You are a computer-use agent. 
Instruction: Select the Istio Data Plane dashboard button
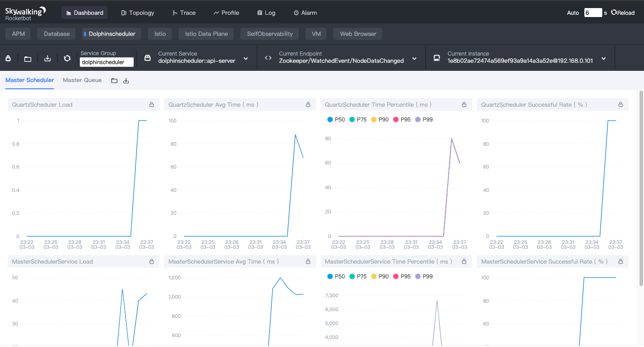(x=206, y=34)
